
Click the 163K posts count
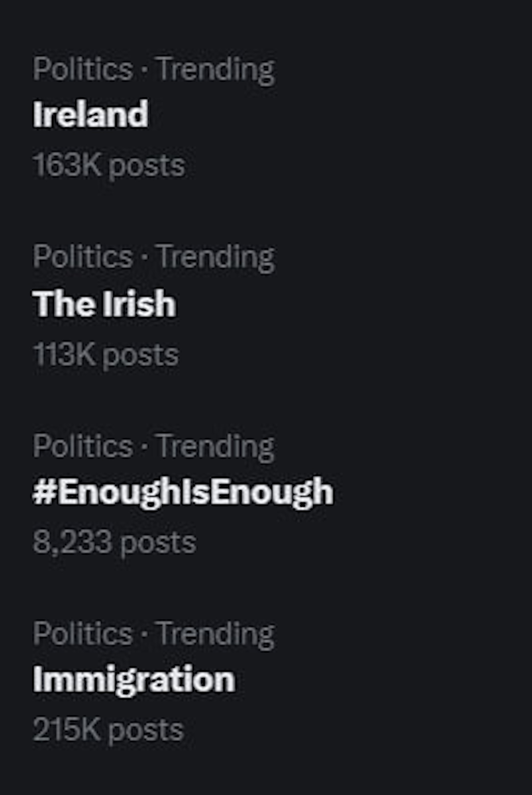pos(109,165)
